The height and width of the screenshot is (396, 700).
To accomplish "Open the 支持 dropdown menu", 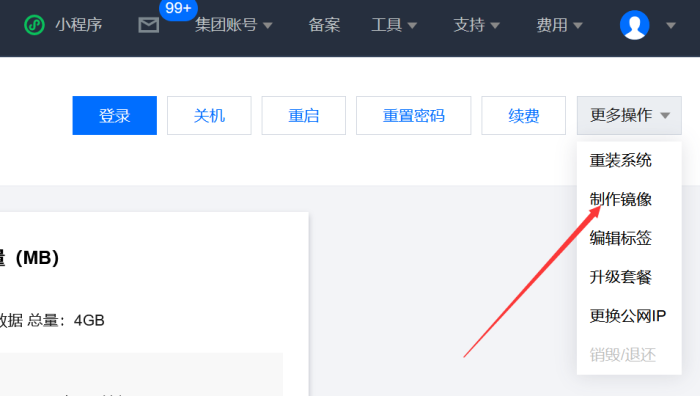I will pyautogui.click(x=476, y=25).
